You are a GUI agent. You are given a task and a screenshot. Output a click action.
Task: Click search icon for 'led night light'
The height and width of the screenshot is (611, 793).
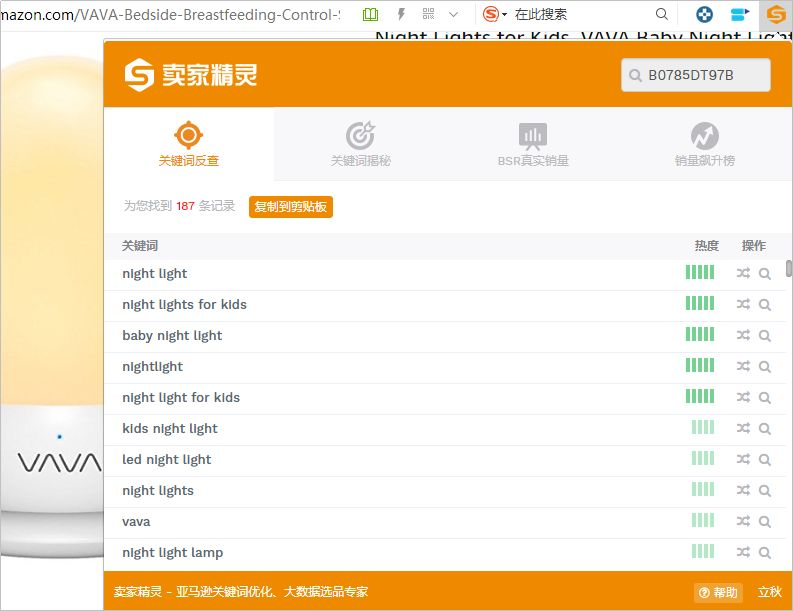tap(765, 459)
